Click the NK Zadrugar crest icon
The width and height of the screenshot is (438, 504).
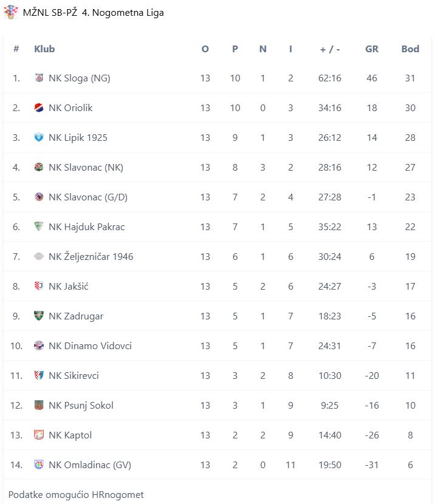pyautogui.click(x=39, y=316)
